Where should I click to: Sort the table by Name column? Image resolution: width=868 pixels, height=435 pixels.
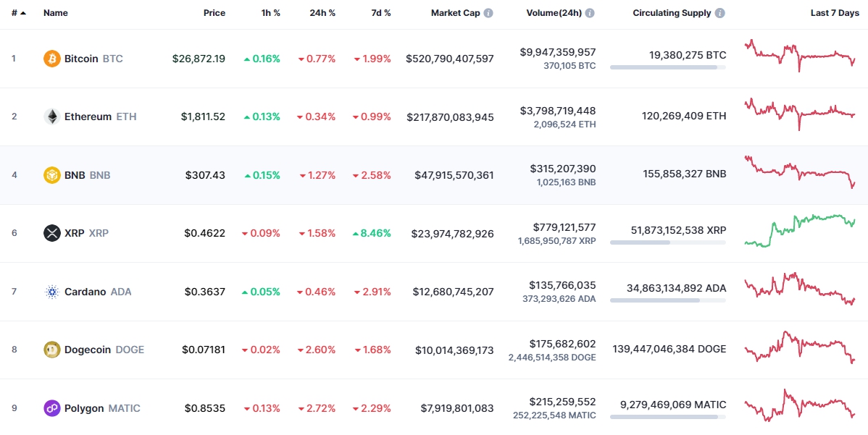click(56, 13)
